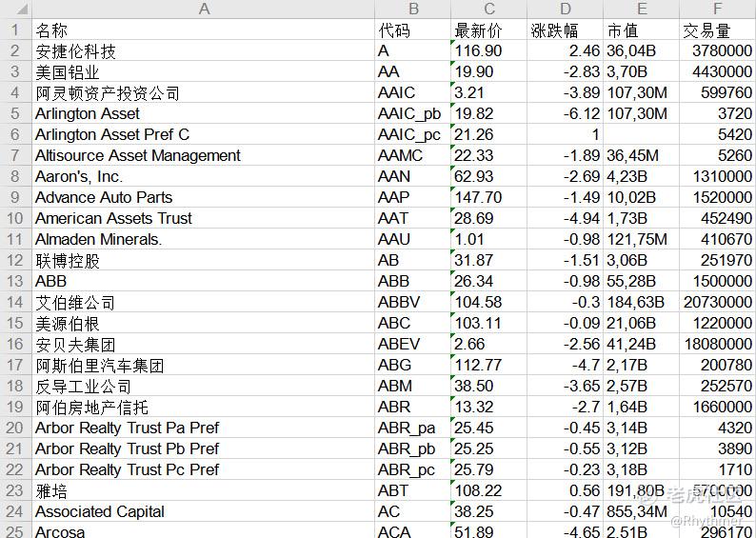Click the 名称 header cell
The height and width of the screenshot is (538, 756).
203,30
